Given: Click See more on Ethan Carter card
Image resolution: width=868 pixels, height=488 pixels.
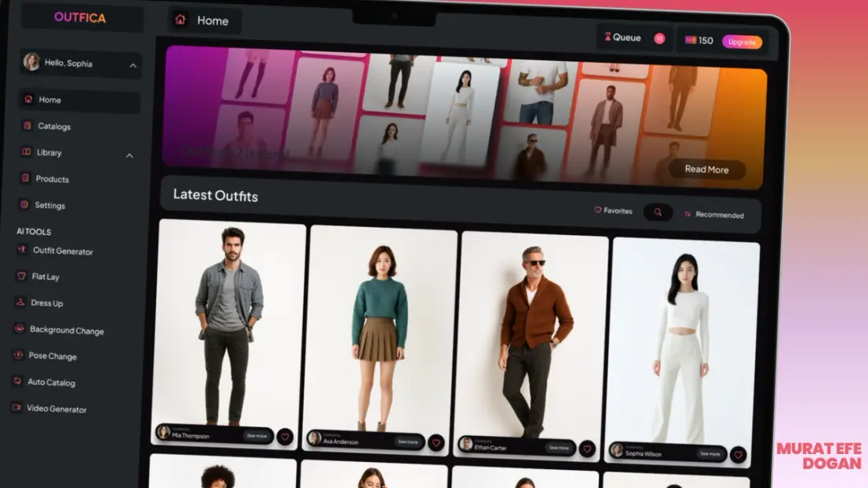Looking at the screenshot, I should (559, 448).
